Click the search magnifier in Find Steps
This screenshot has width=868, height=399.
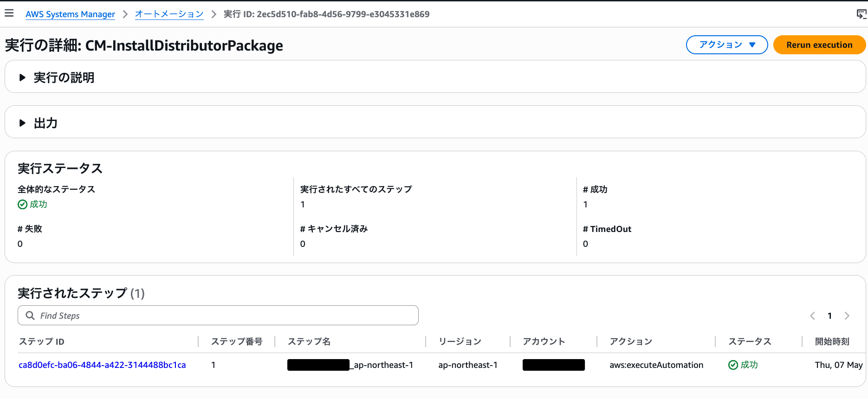[30, 315]
